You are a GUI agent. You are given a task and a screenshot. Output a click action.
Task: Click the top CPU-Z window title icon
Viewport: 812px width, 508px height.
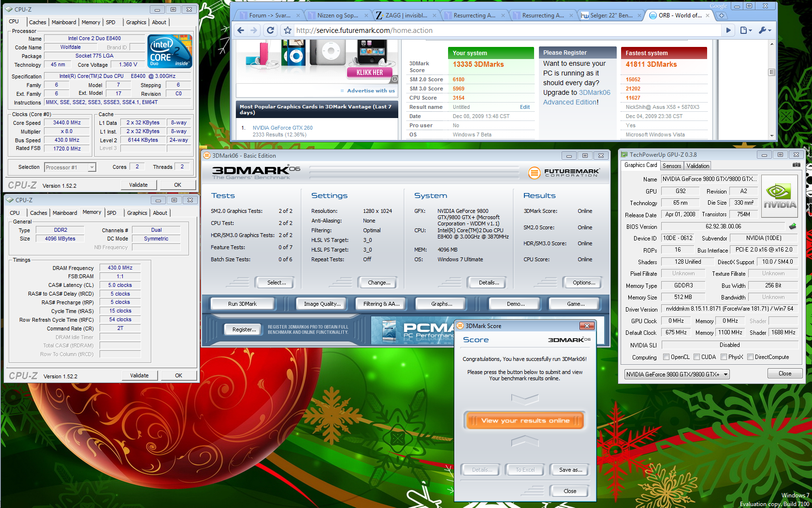pos(9,9)
